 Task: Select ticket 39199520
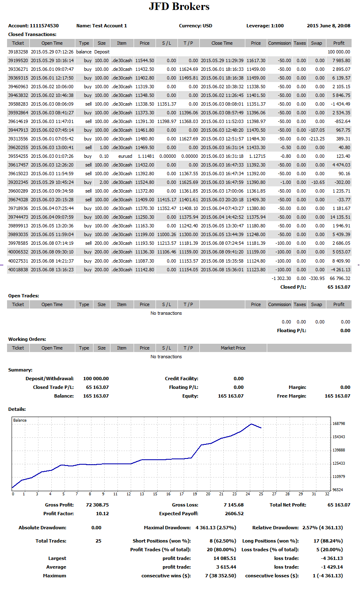(x=18, y=60)
